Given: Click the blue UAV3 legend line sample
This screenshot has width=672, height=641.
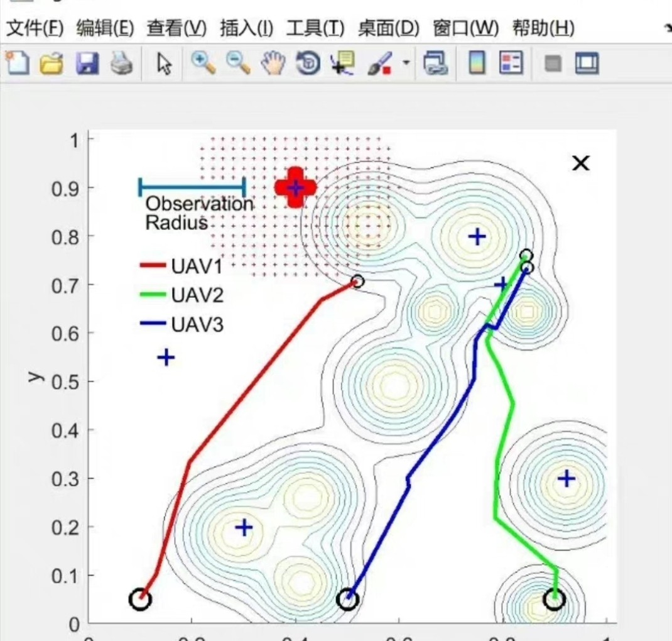Looking at the screenshot, I should pos(153,324).
